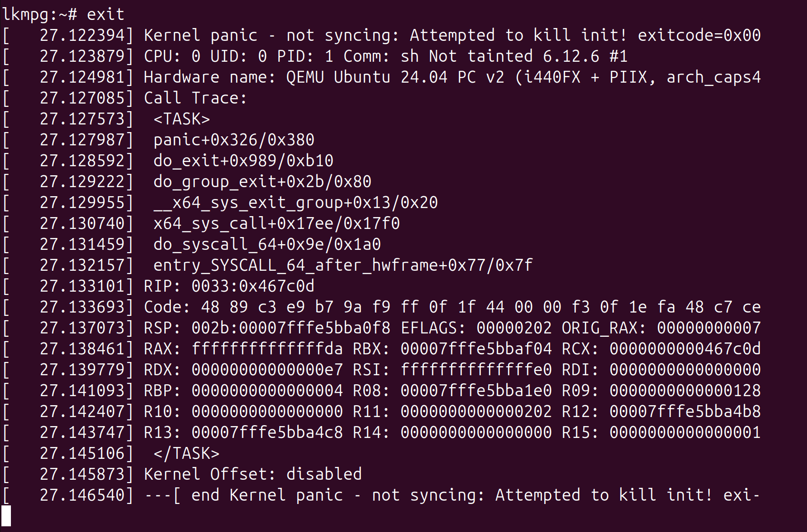Click the 'Kernel Offset: disabled' line
Screen dimensions: 807x532
pos(253,474)
